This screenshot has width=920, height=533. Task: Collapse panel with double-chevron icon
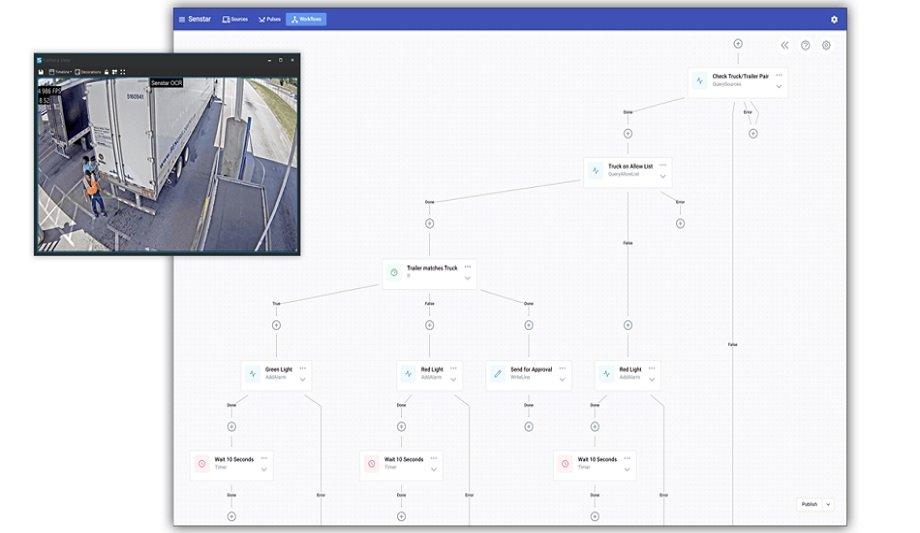[x=784, y=45]
